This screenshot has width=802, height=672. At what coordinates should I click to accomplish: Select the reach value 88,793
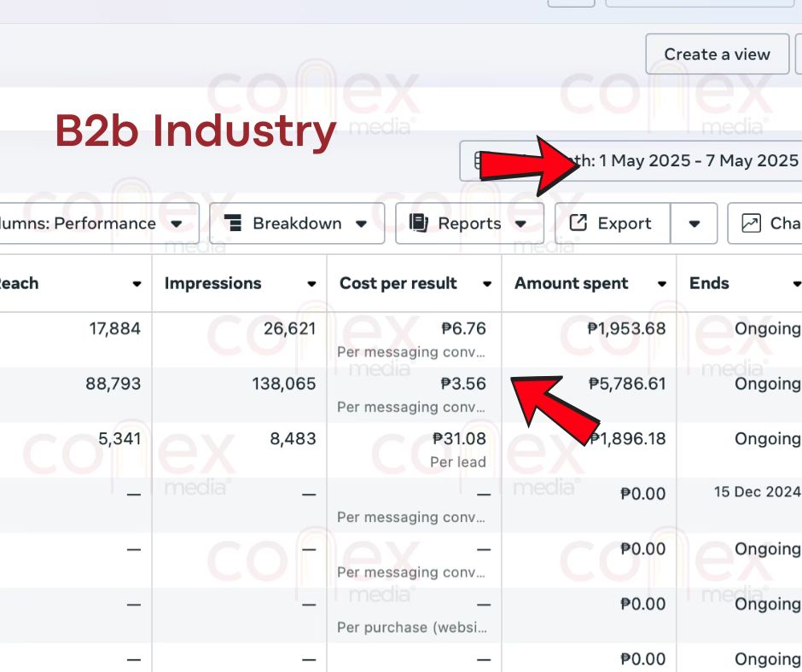pyautogui.click(x=113, y=384)
